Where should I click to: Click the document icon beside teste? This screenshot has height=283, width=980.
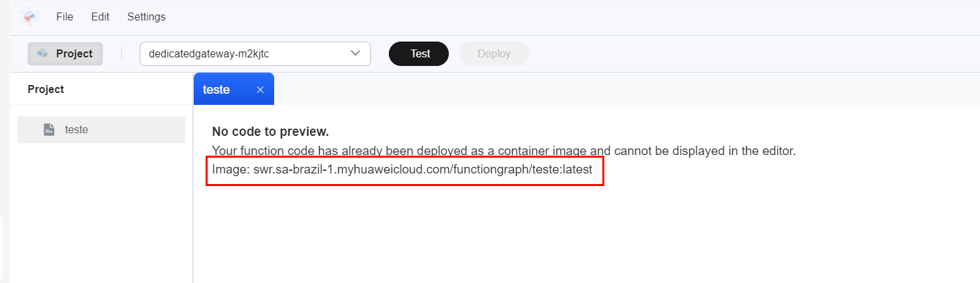point(49,130)
